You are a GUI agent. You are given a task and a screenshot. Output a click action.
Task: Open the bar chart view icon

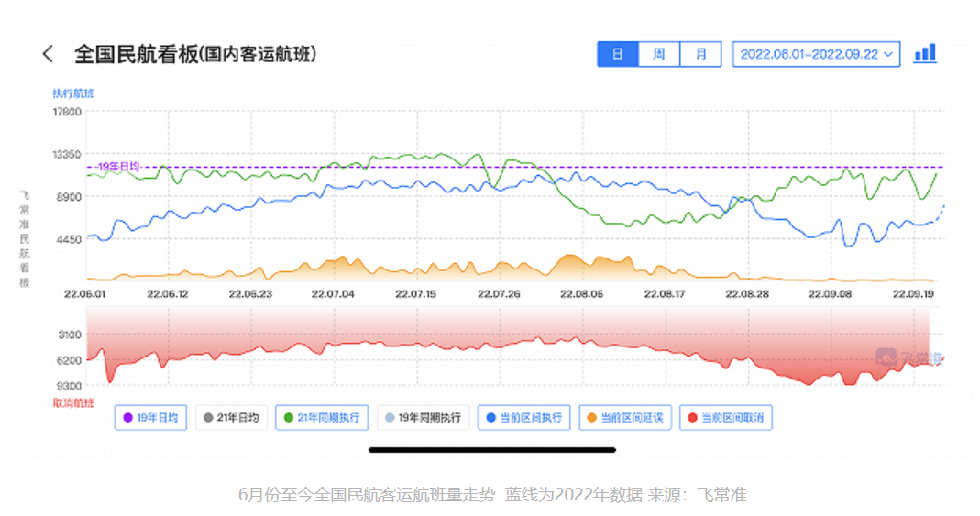click(925, 53)
